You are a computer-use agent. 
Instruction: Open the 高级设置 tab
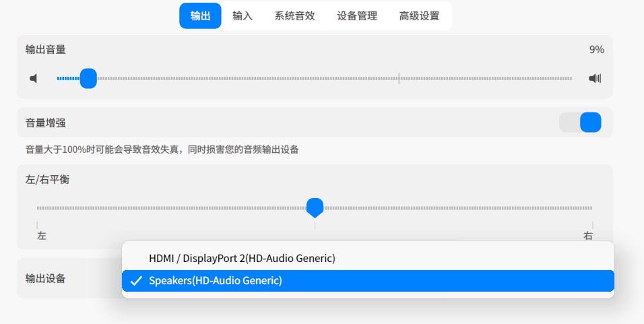pos(419,15)
